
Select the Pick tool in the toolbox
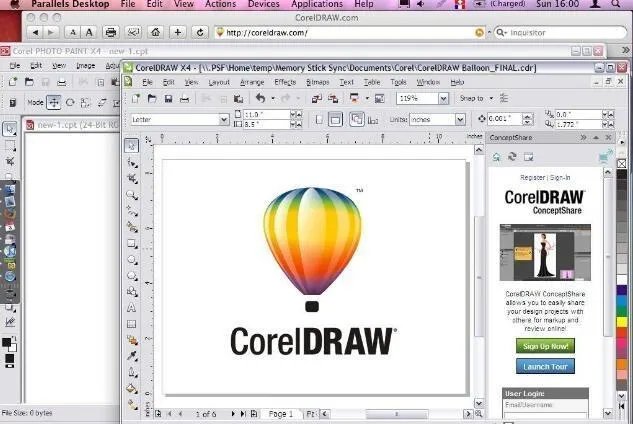(x=131, y=146)
